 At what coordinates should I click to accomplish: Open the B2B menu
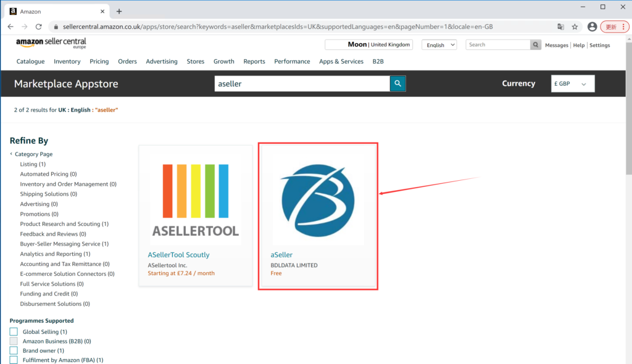pos(378,61)
